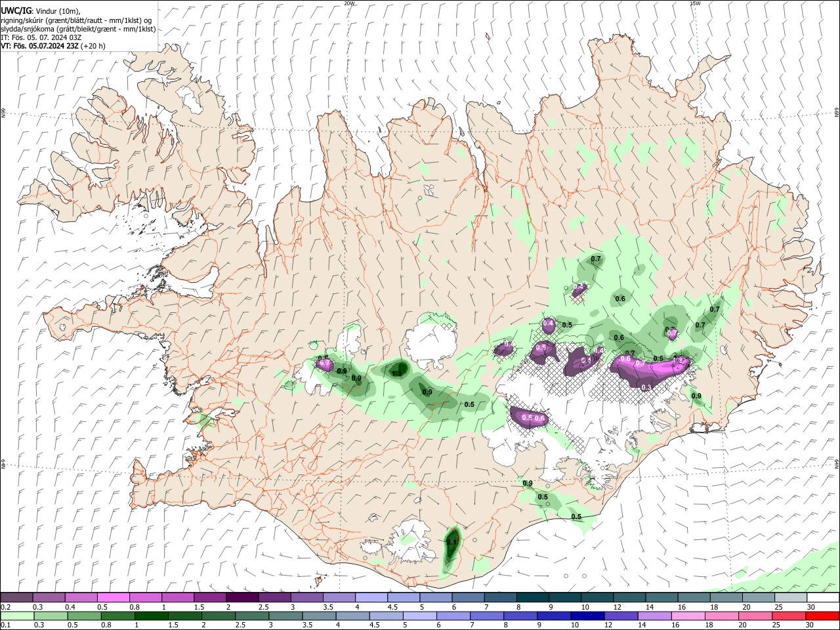Click the bottom-row blue swatch between 8 and 9
This screenshot has height=630, width=840.
(519, 616)
